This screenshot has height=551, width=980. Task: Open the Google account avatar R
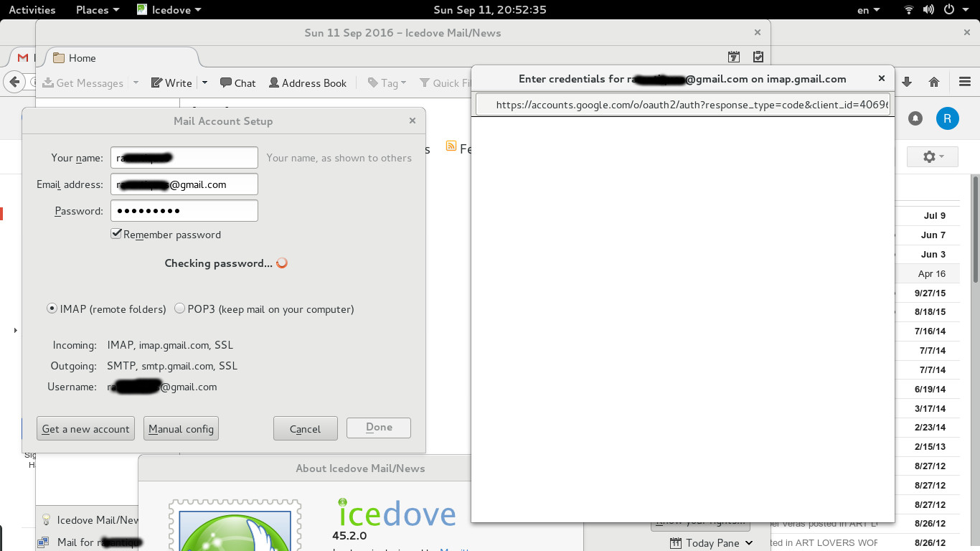pos(948,118)
